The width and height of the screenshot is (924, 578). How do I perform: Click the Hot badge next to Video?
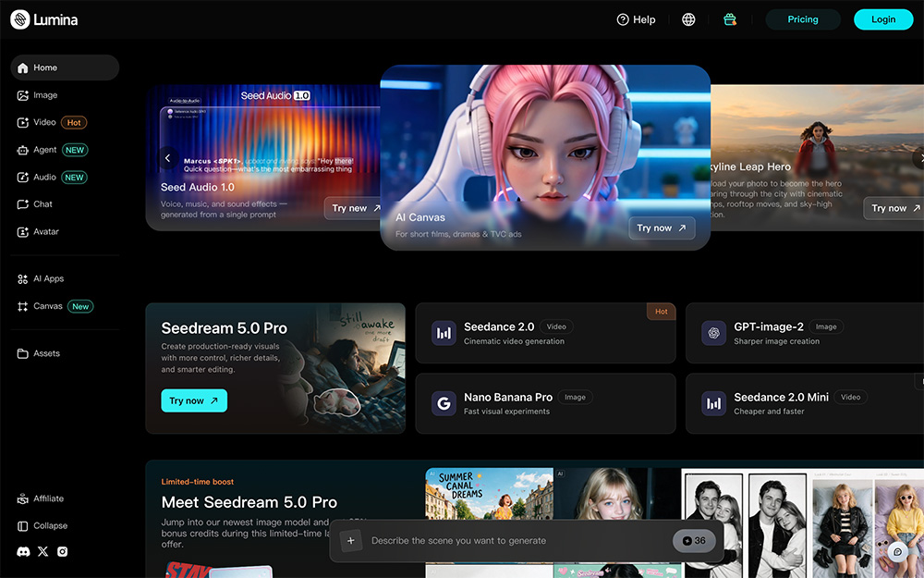click(74, 123)
